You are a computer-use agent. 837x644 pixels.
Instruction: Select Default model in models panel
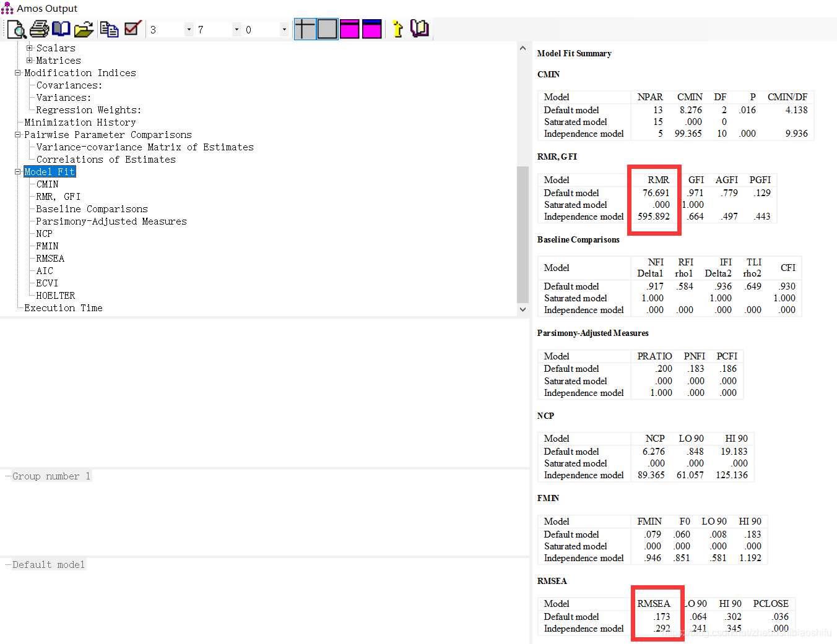(48, 565)
